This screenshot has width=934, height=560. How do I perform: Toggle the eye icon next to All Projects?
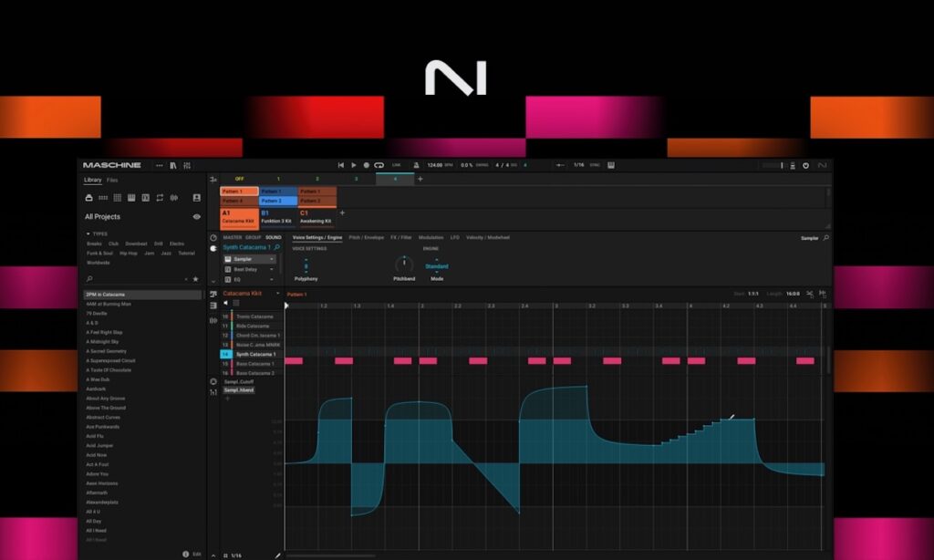coord(197,217)
